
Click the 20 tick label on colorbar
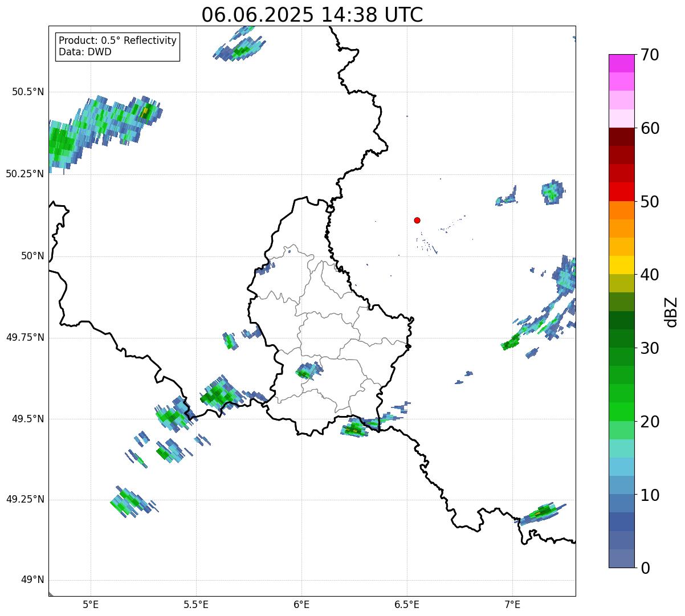[x=650, y=422]
